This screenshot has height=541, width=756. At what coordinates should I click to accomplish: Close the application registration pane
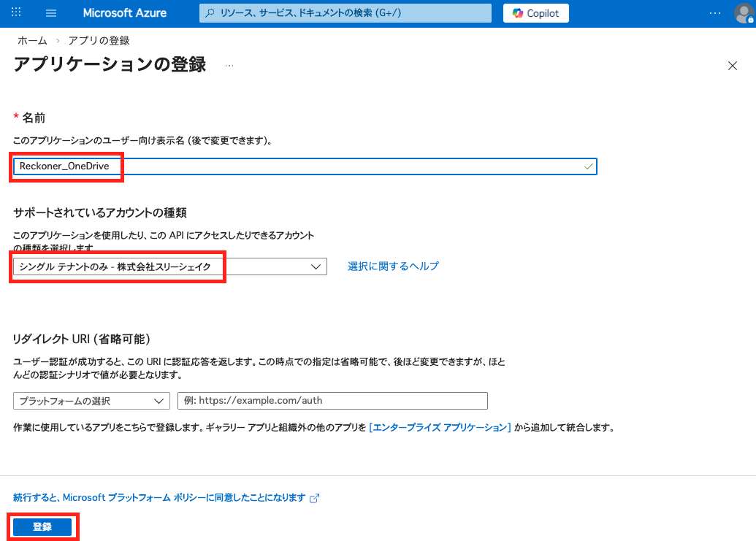point(733,66)
